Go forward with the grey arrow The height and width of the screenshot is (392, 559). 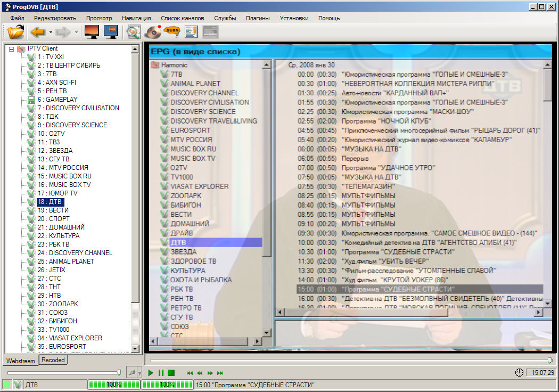pyautogui.click(x=63, y=32)
